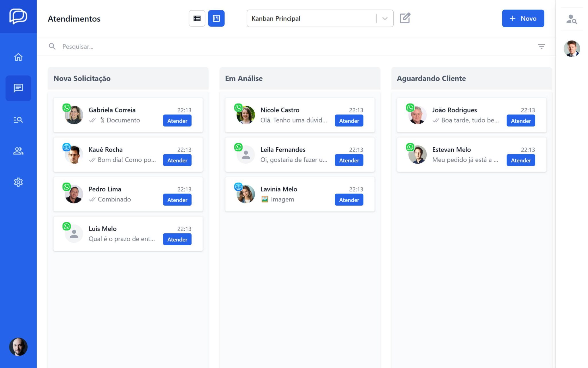Image resolution: width=588 pixels, height=368 pixels.
Task: Open the contacts section in sidebar
Action: 18,151
